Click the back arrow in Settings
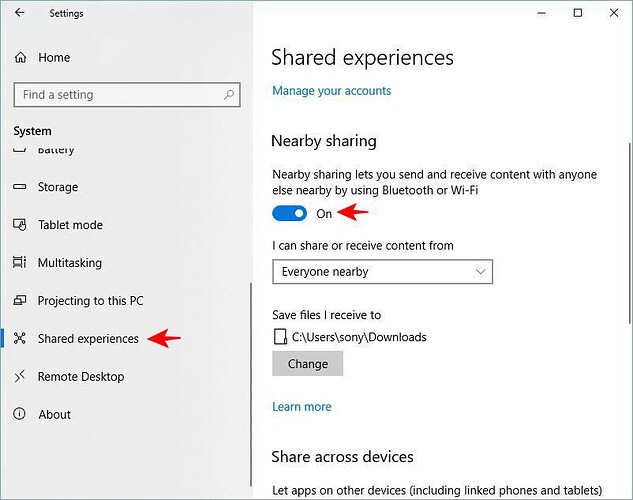633x500 pixels. [x=19, y=13]
